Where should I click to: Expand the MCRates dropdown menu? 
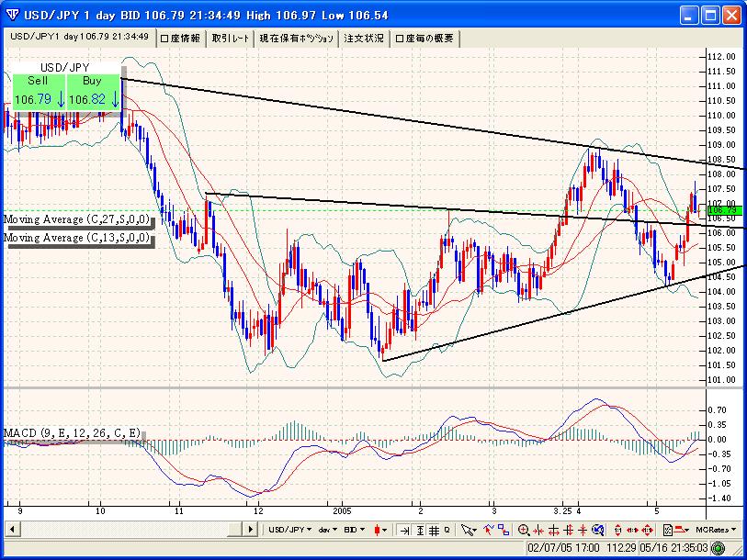tap(718, 530)
